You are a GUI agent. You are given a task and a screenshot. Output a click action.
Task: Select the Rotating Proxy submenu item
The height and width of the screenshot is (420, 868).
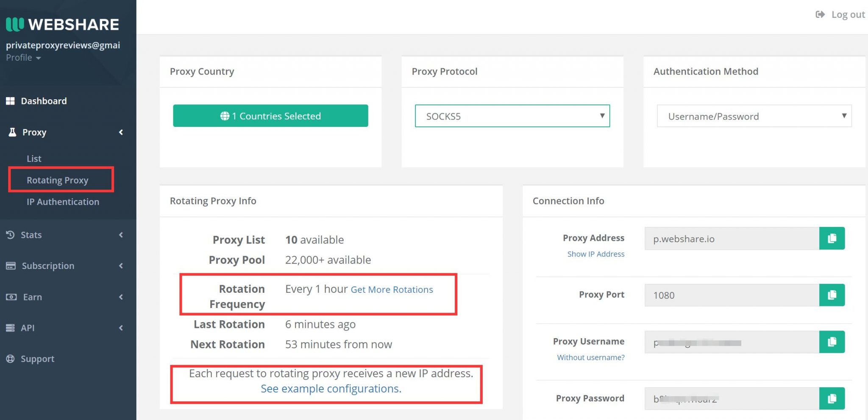coord(58,180)
